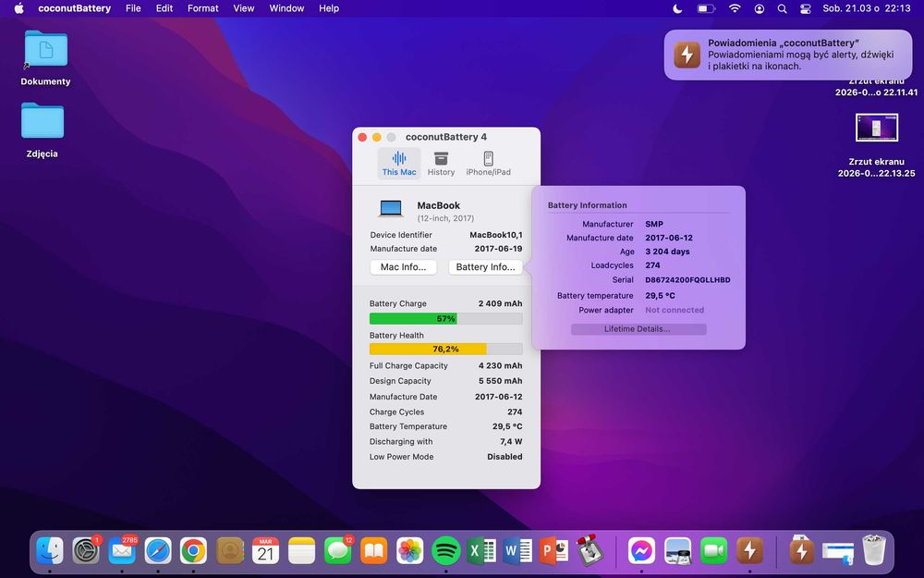924x578 pixels.
Task: Open FaceTime from the Dock
Action: (x=713, y=551)
